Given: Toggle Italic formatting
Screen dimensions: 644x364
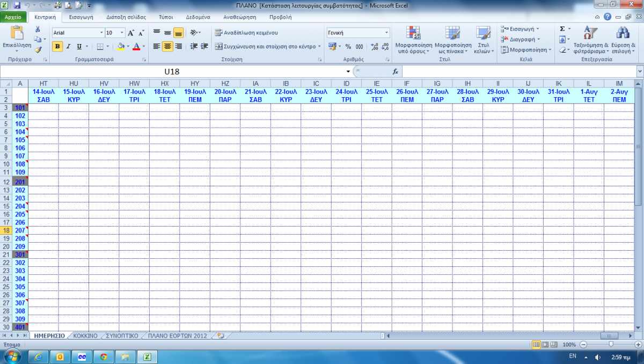Looking at the screenshot, I should coord(68,46).
